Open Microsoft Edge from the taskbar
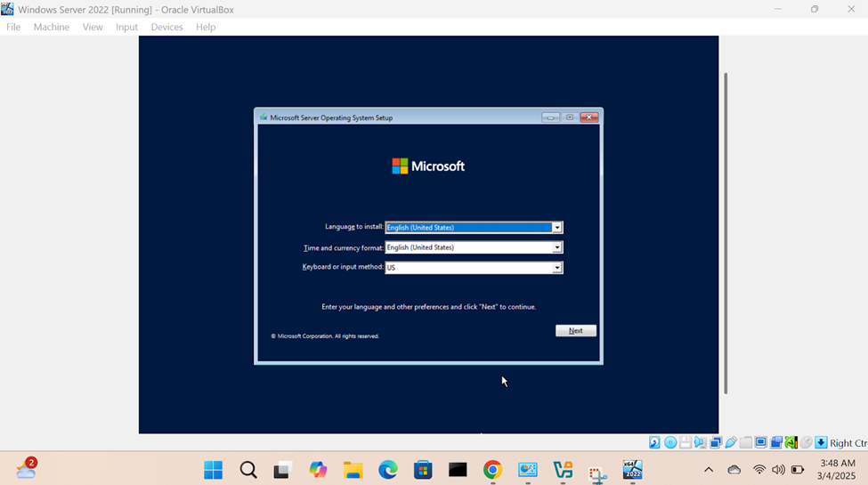 (x=388, y=470)
